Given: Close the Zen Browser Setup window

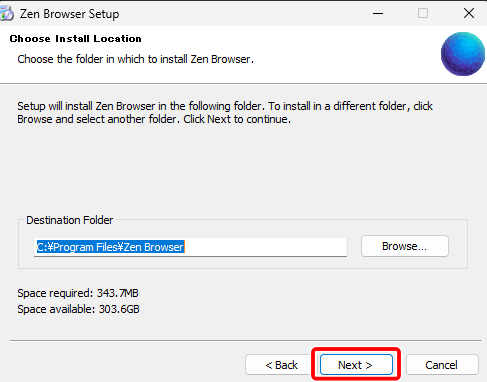Looking at the screenshot, I should [469, 13].
